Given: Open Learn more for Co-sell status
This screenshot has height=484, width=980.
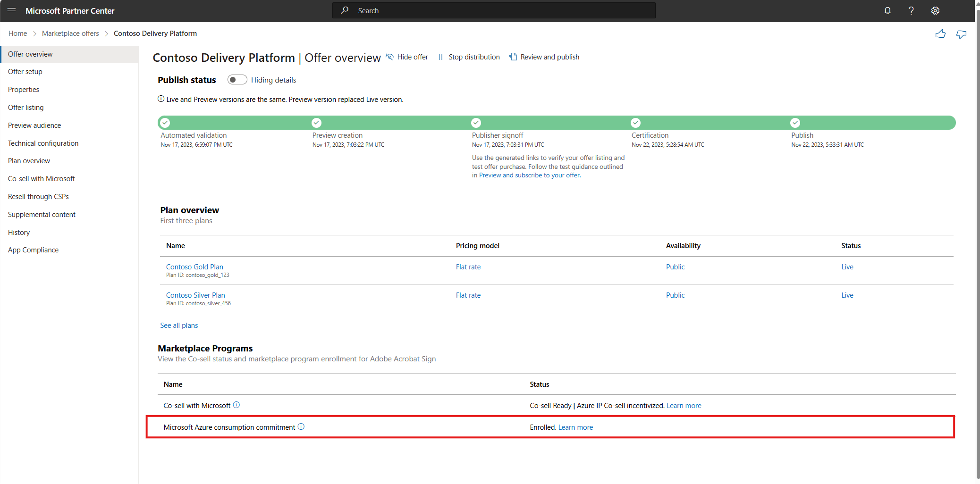Looking at the screenshot, I should (x=684, y=406).
